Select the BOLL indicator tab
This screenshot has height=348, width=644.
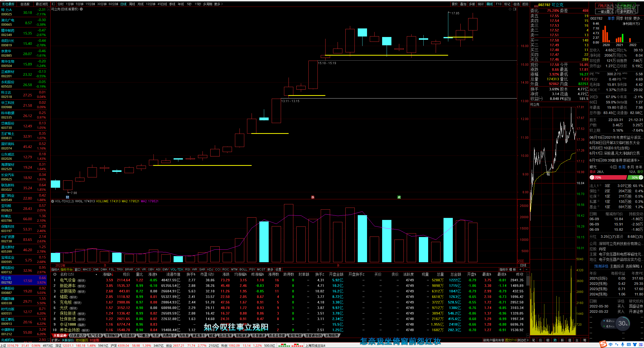tap(243, 269)
